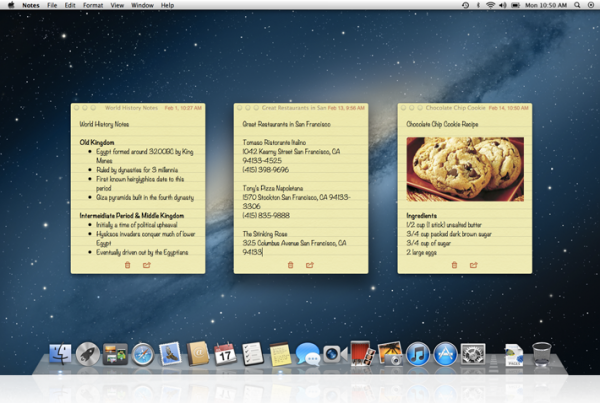Click the cookie photo in the recipe note
This screenshot has height=403, width=600.
point(465,169)
